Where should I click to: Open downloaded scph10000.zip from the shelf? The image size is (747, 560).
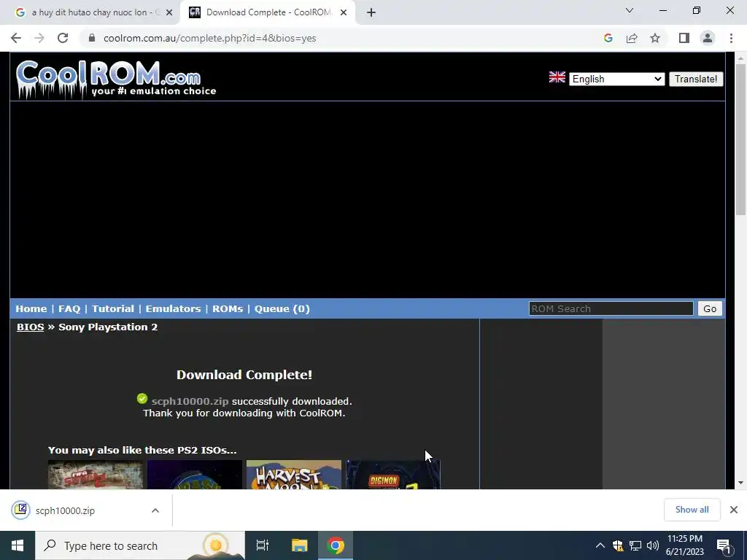pos(65,510)
